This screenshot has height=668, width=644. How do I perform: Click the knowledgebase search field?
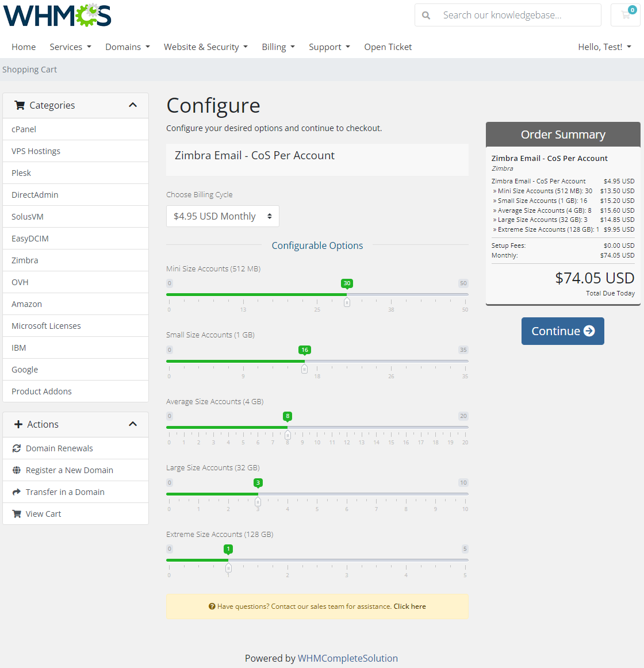click(x=508, y=15)
